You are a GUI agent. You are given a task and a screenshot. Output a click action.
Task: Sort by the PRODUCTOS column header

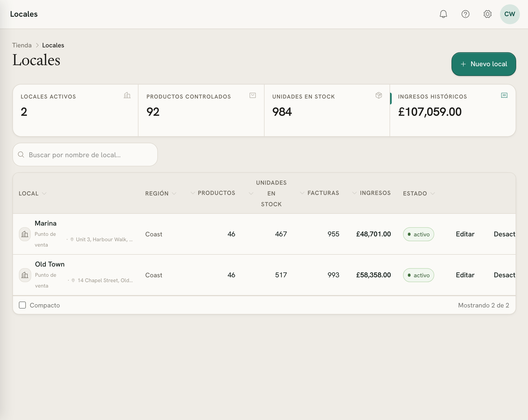[213, 193]
